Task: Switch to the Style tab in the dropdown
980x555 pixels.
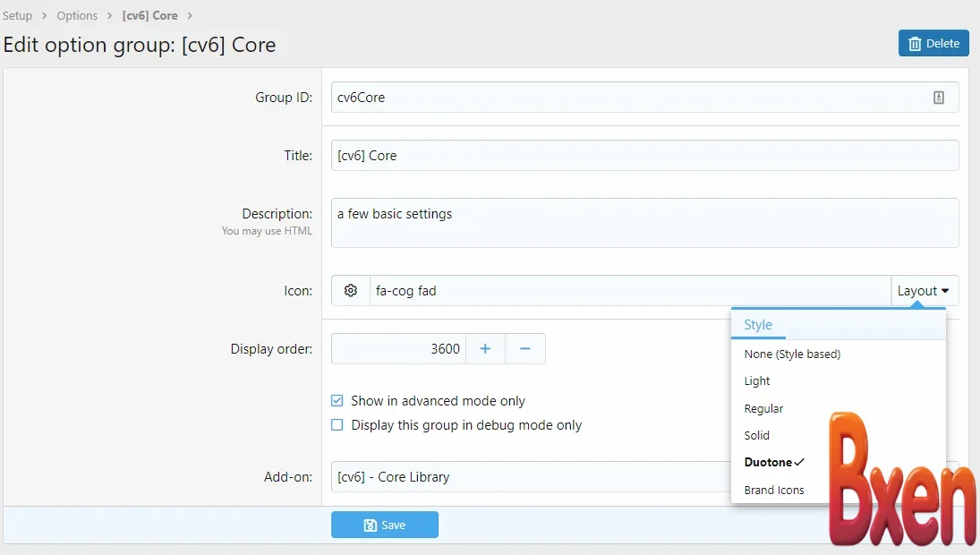Action: [x=758, y=325]
